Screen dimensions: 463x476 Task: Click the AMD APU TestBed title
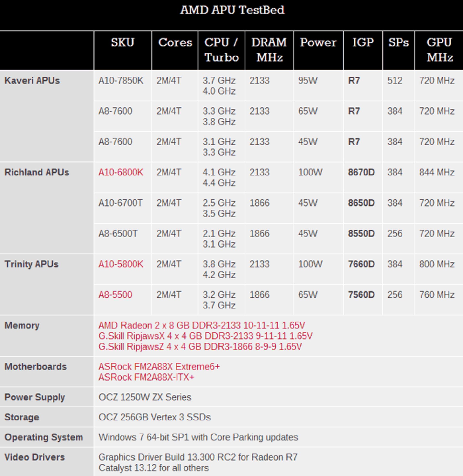tap(232, 10)
